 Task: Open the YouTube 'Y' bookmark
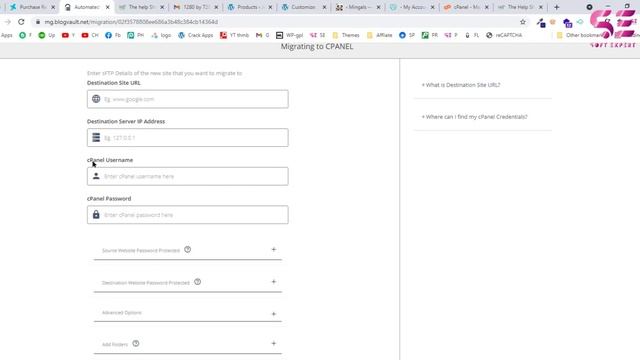68,36
